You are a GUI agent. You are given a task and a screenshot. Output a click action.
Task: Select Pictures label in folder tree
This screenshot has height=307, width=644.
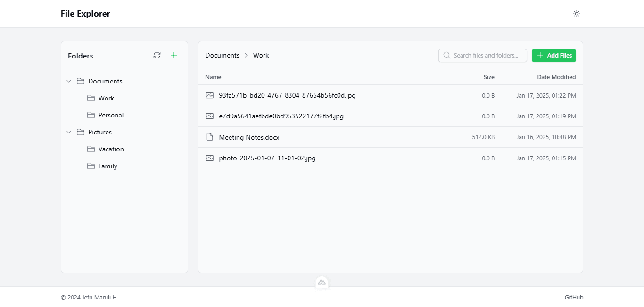[x=100, y=132]
